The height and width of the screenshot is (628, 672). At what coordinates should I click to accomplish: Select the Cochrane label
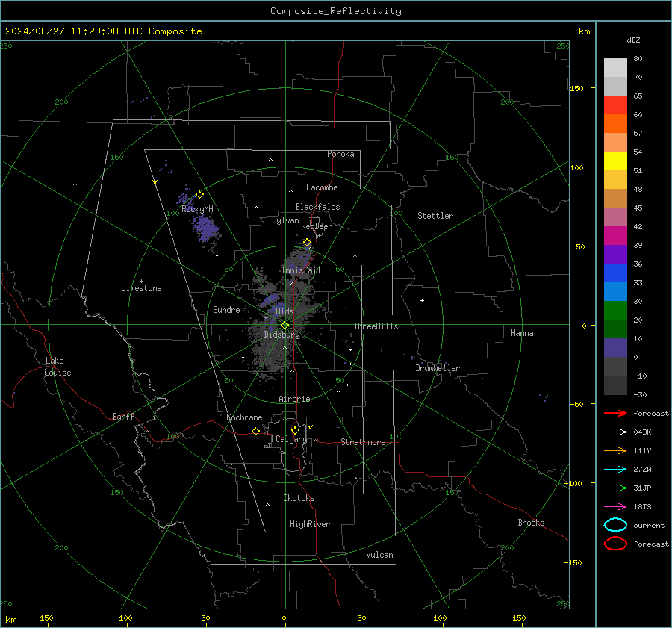(244, 417)
